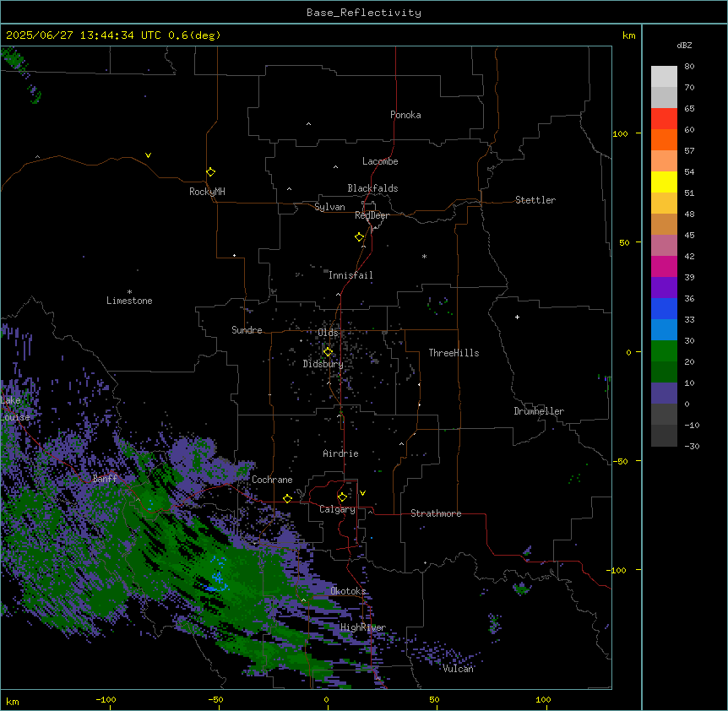This screenshot has height=711, width=728.
Task: Click the 45 value in dBZ legend
Action: coord(689,236)
